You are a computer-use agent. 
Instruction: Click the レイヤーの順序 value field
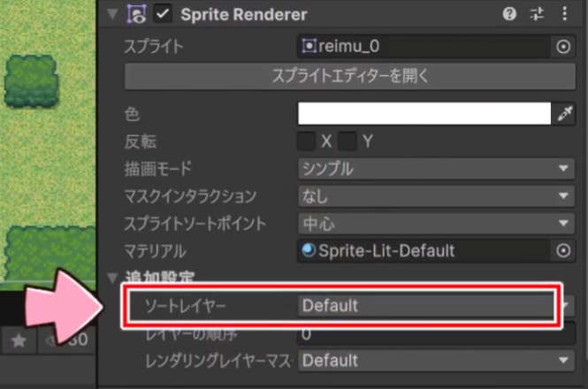coord(436,334)
